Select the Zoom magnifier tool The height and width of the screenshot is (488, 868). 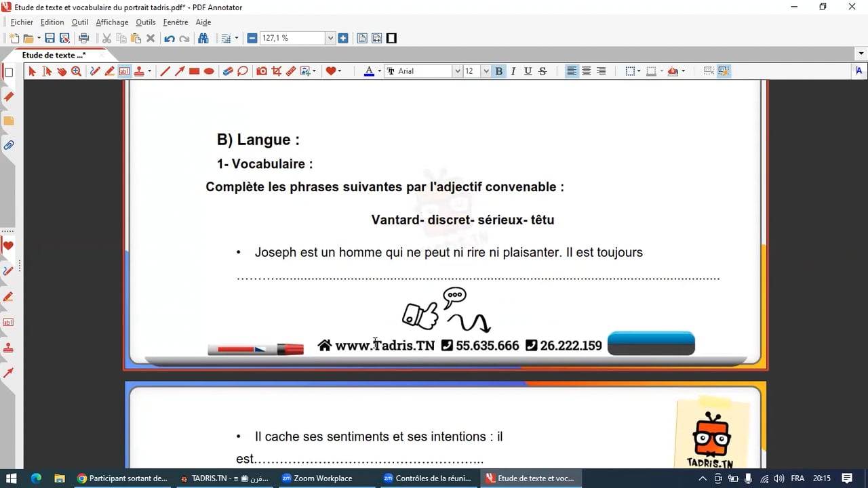tap(77, 71)
